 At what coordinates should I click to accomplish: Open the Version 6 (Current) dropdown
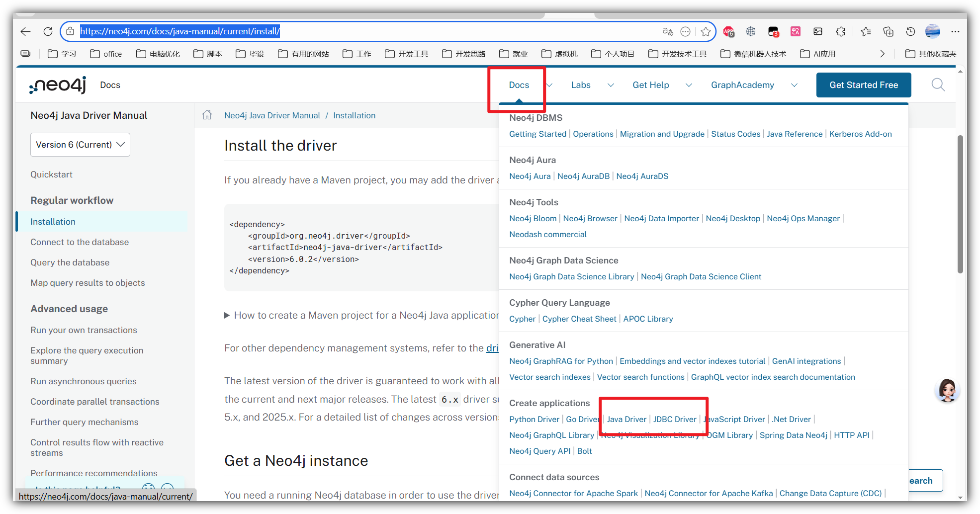coord(80,145)
